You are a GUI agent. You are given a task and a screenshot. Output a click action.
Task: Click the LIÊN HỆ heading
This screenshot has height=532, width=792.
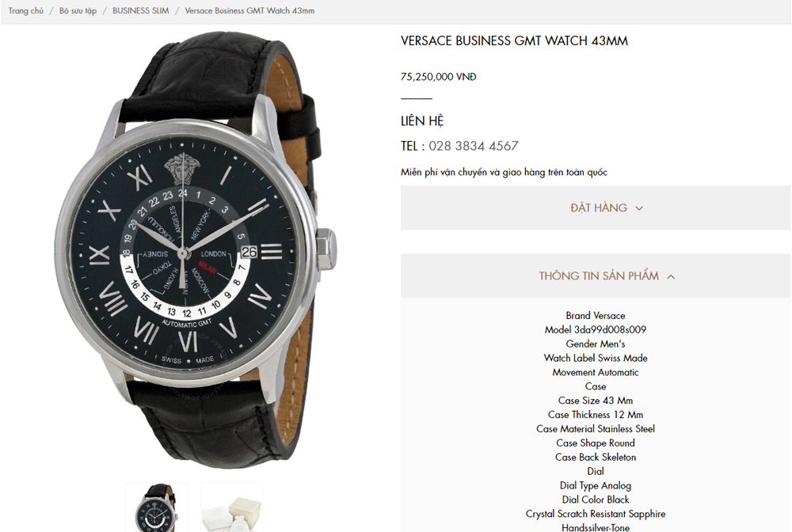coord(422,121)
